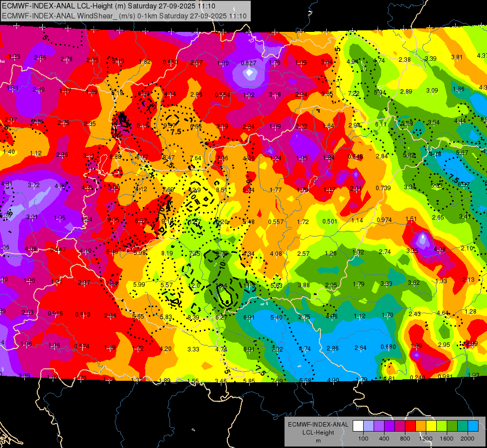Viewport: 487px width, 448px height.
Task: Click the wind shear value 0.981
Action: [445, 376]
